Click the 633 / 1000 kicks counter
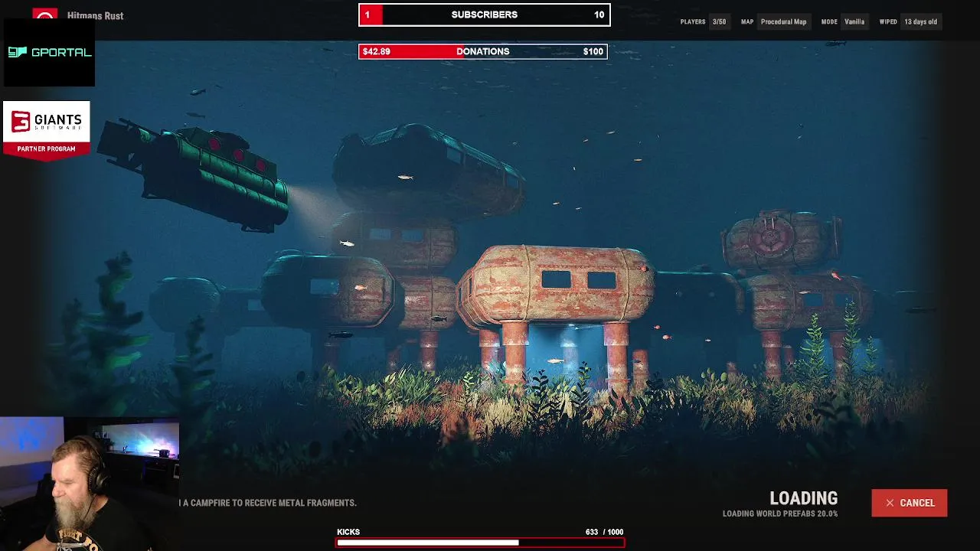 [x=604, y=532]
